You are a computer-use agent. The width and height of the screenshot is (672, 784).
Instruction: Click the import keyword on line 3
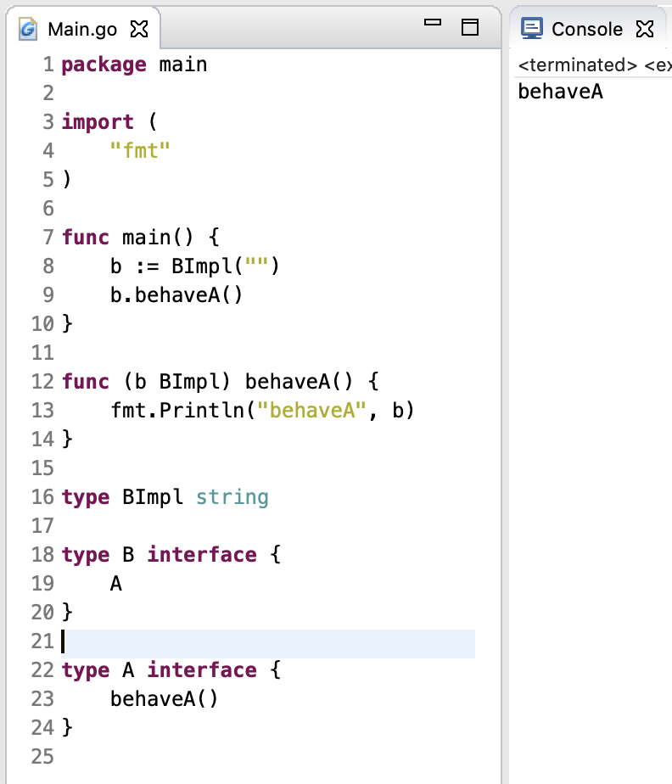[x=98, y=122]
